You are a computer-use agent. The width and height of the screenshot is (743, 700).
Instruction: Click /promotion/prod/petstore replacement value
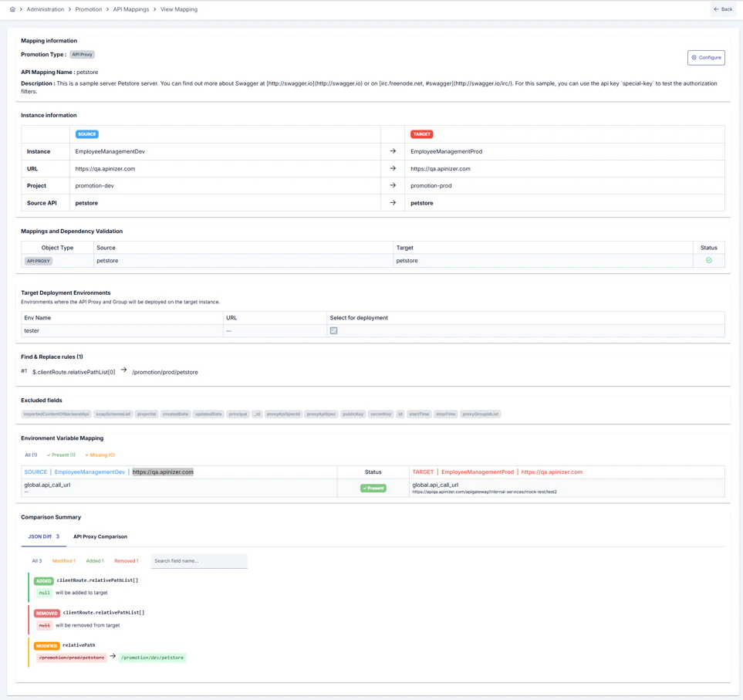click(x=165, y=372)
